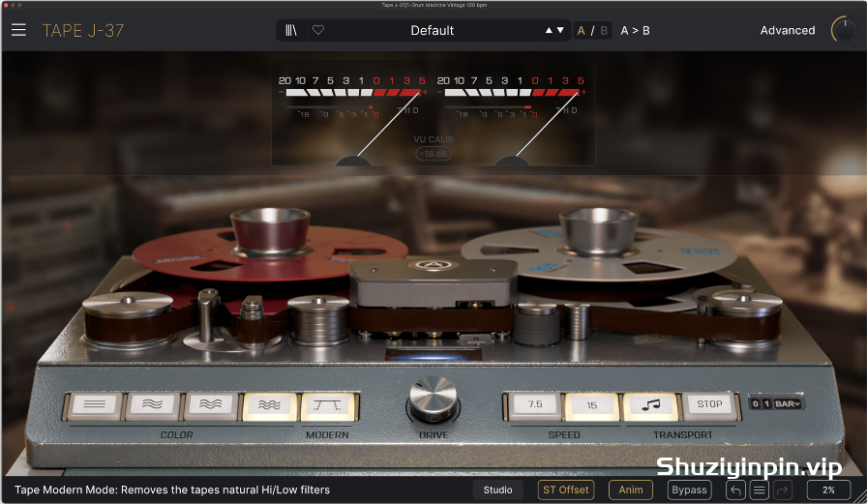Click the SPEED label
867x504 pixels.
(564, 435)
